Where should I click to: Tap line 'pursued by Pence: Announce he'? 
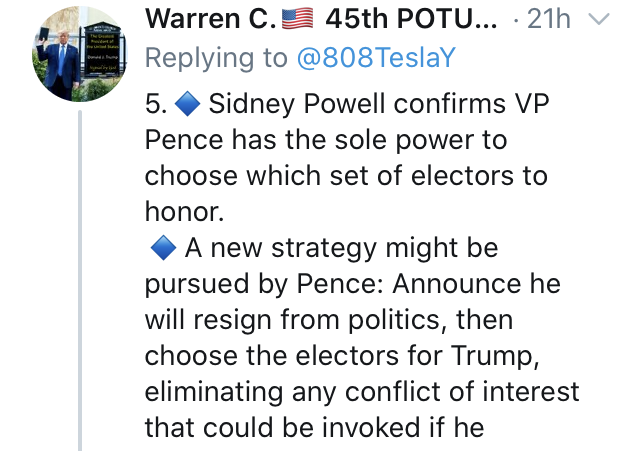(x=353, y=284)
